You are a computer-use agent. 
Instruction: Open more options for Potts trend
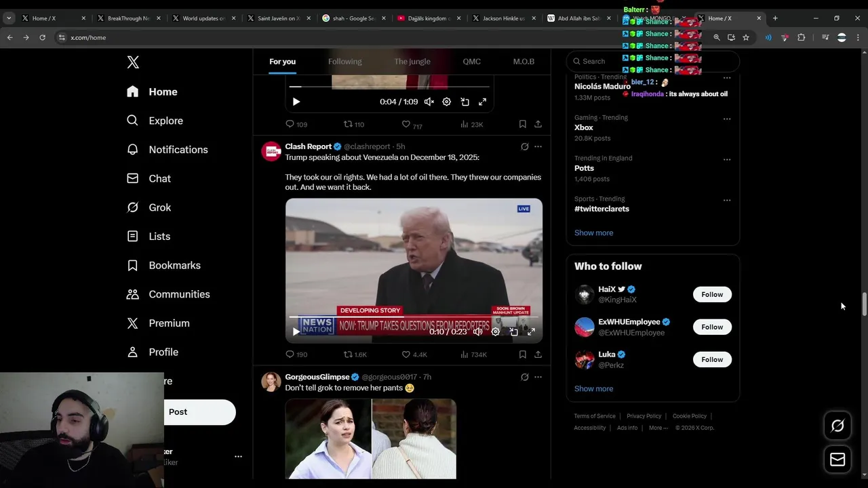click(x=727, y=160)
